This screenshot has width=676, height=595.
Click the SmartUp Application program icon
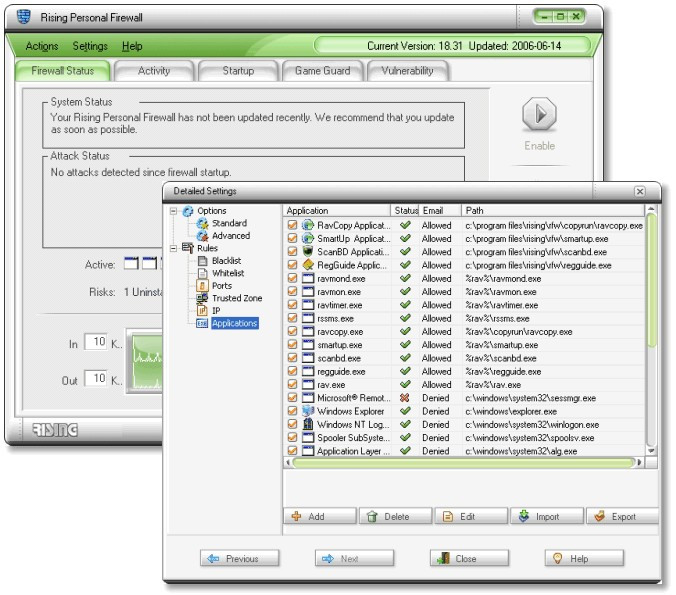[x=308, y=238]
